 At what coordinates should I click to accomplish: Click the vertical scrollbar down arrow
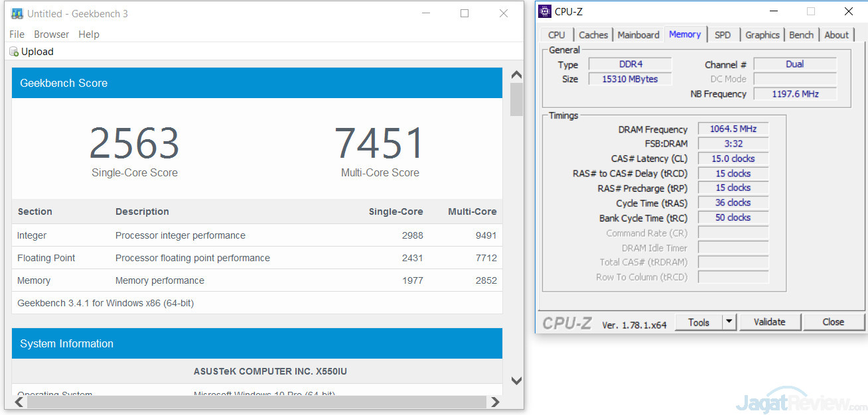516,380
